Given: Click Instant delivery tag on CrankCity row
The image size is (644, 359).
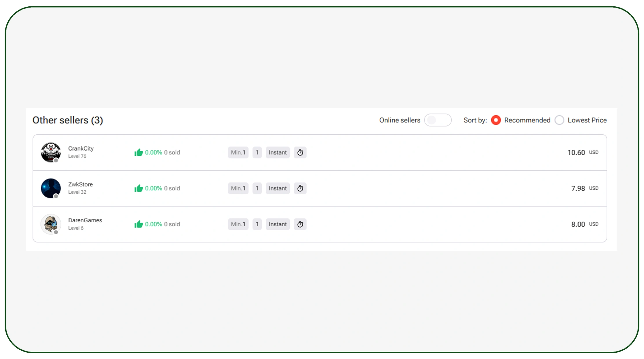Looking at the screenshot, I should 278,153.
